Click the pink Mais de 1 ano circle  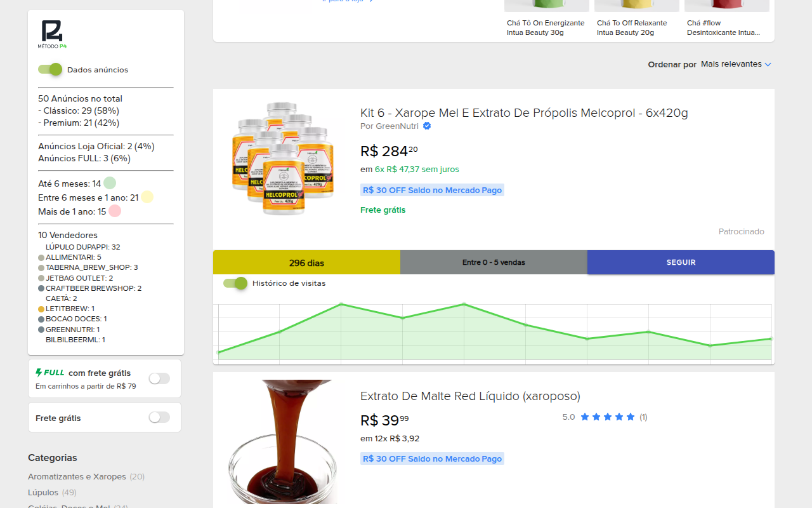pyautogui.click(x=115, y=211)
